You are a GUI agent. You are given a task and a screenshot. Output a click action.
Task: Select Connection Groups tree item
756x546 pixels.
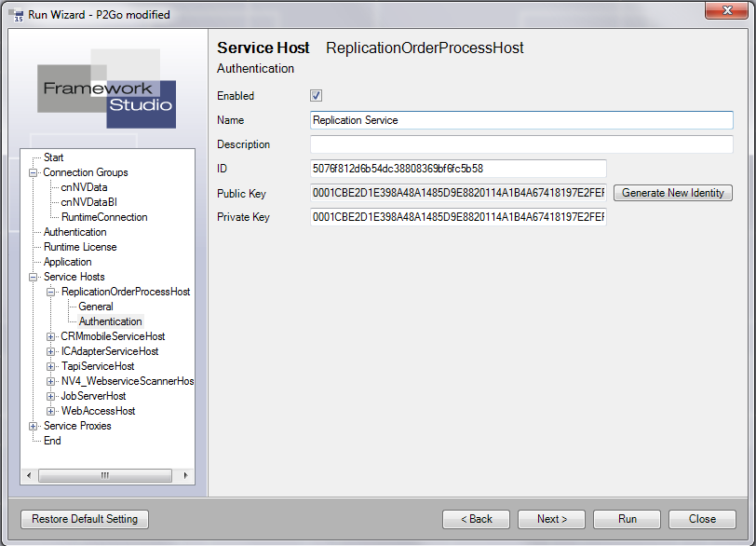(86, 172)
